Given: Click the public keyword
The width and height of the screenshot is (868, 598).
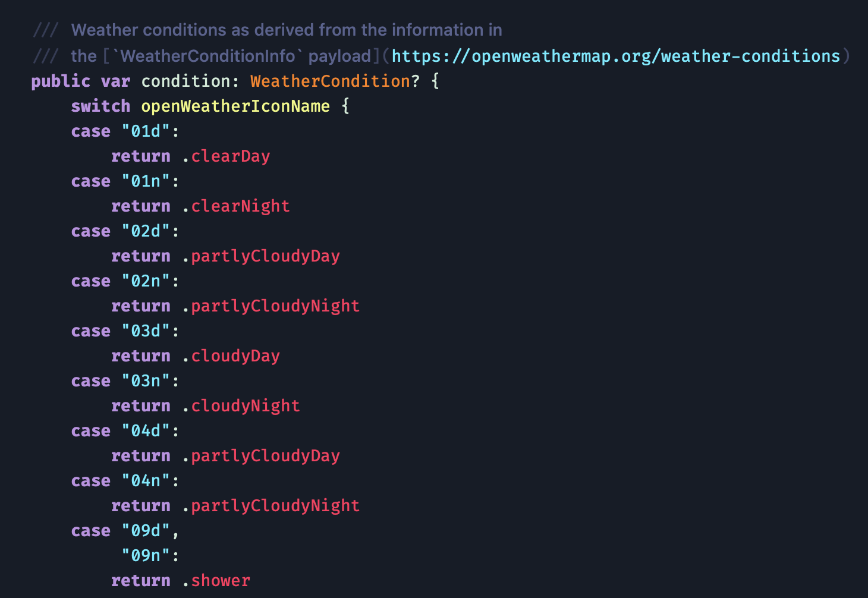Looking at the screenshot, I should point(61,81).
